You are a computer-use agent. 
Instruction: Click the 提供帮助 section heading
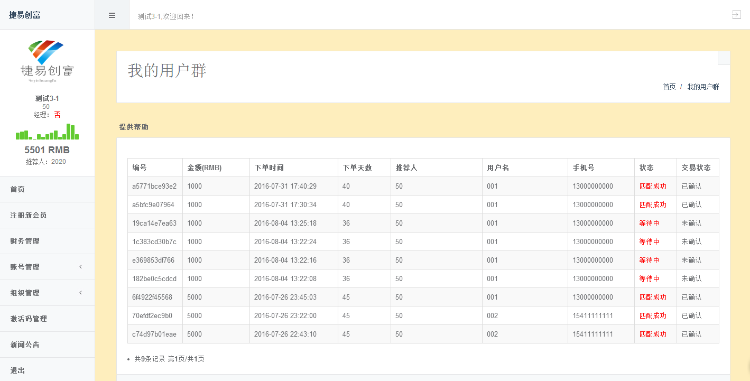point(133,127)
